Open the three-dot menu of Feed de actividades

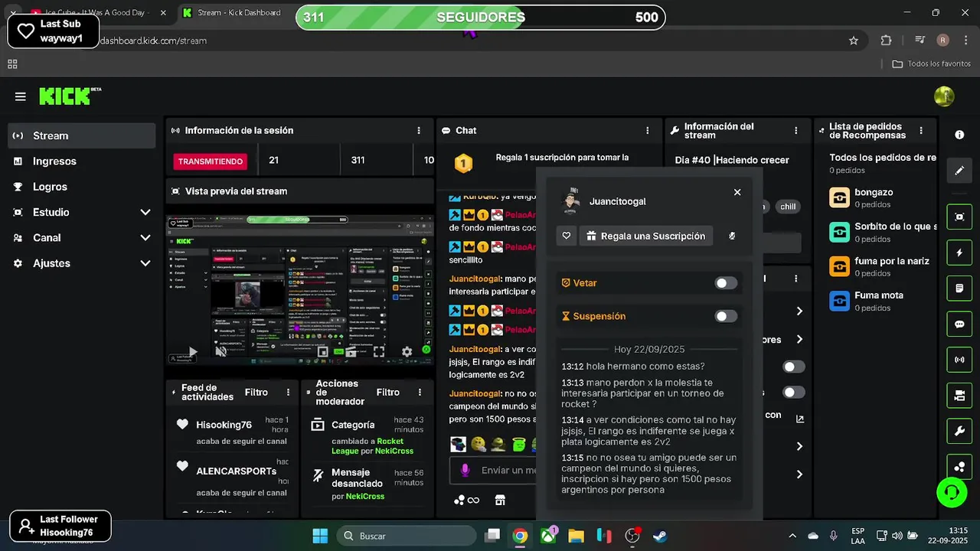tap(288, 393)
